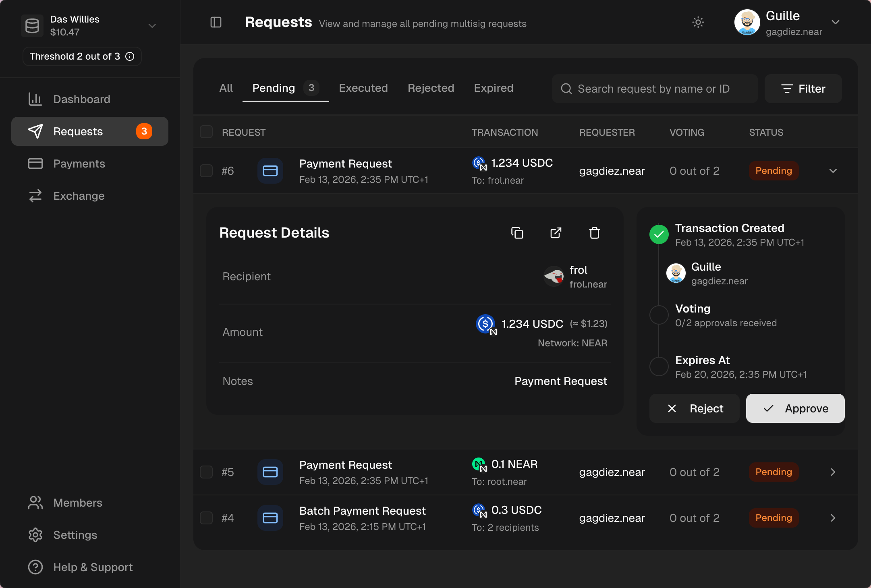Image resolution: width=871 pixels, height=588 pixels.
Task: Open request in external view
Action: (x=556, y=233)
